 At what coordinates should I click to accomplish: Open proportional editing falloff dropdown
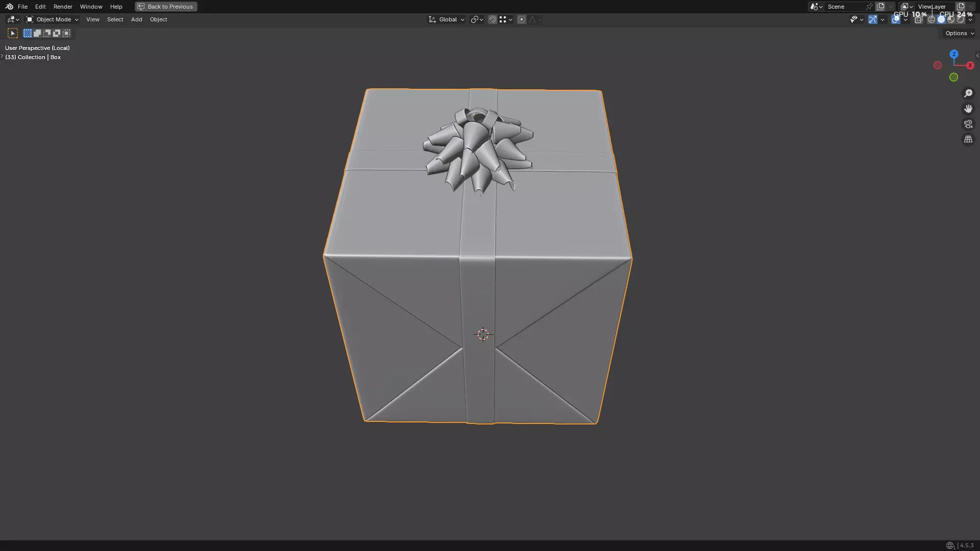click(x=535, y=19)
